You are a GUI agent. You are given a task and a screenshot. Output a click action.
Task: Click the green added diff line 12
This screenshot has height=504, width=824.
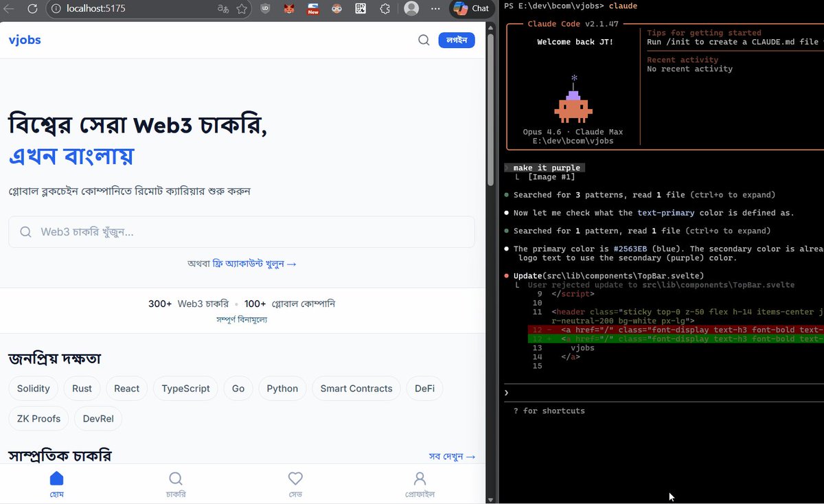[x=676, y=339]
